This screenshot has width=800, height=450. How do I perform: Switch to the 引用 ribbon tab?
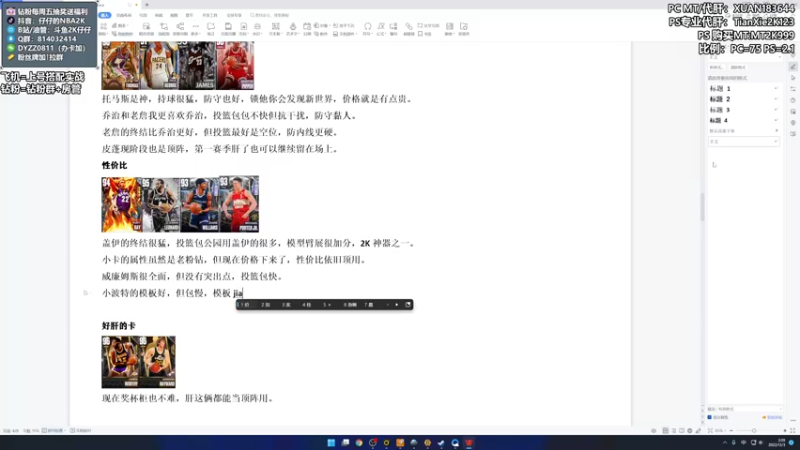pos(143,15)
